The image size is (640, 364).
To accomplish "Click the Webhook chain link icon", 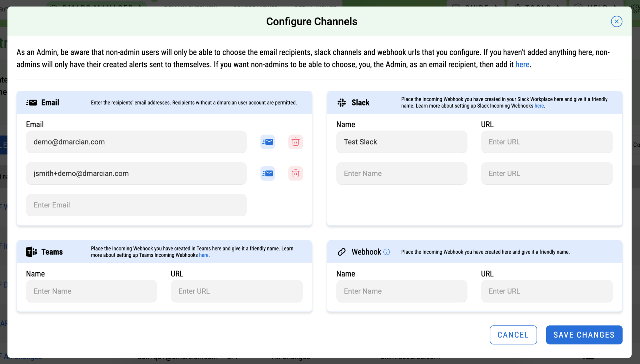I will tap(341, 252).
